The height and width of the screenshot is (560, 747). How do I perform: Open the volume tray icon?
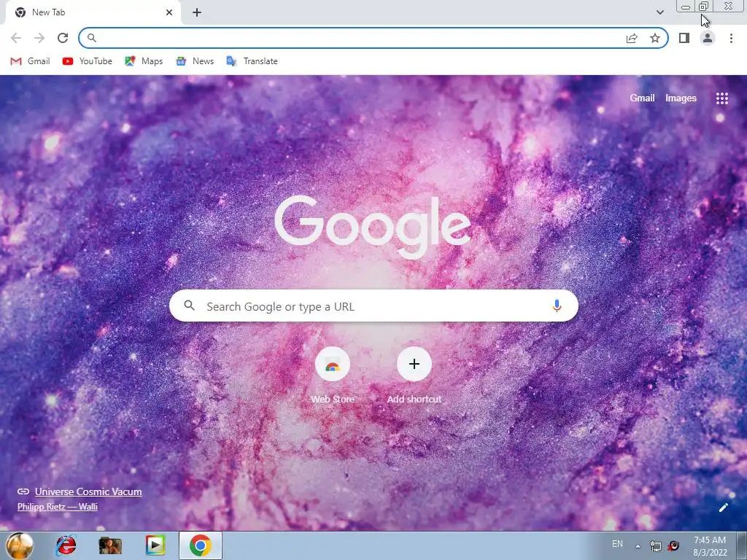pyautogui.click(x=673, y=546)
